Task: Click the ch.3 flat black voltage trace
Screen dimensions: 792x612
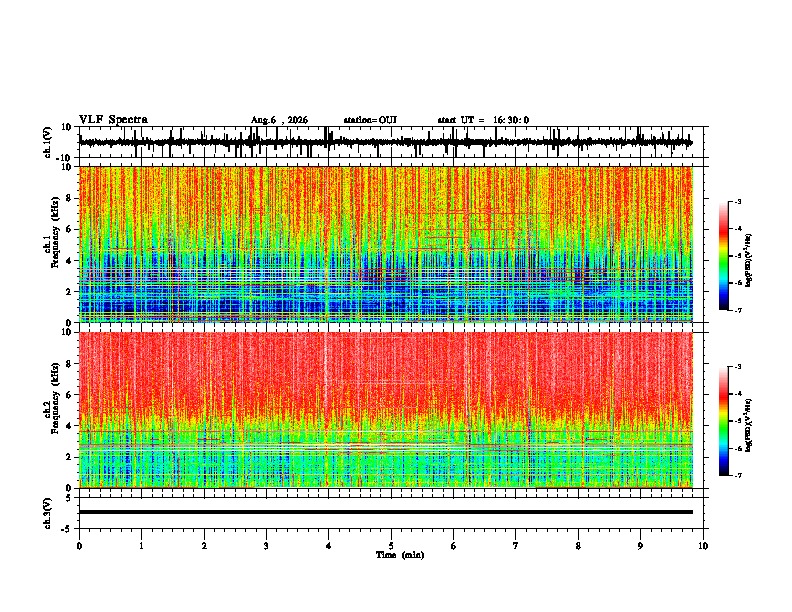Action: pyautogui.click(x=386, y=512)
